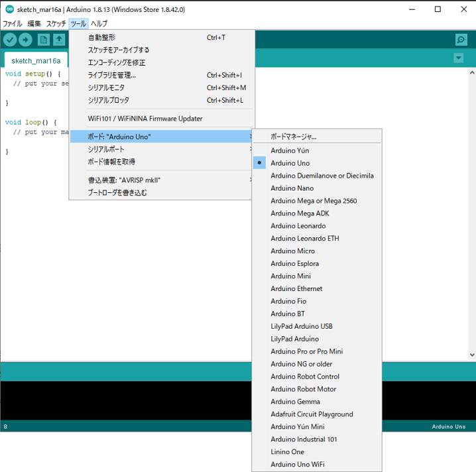476x472 pixels.
Task: Open ライブラリを管理...
Action: (x=162, y=75)
